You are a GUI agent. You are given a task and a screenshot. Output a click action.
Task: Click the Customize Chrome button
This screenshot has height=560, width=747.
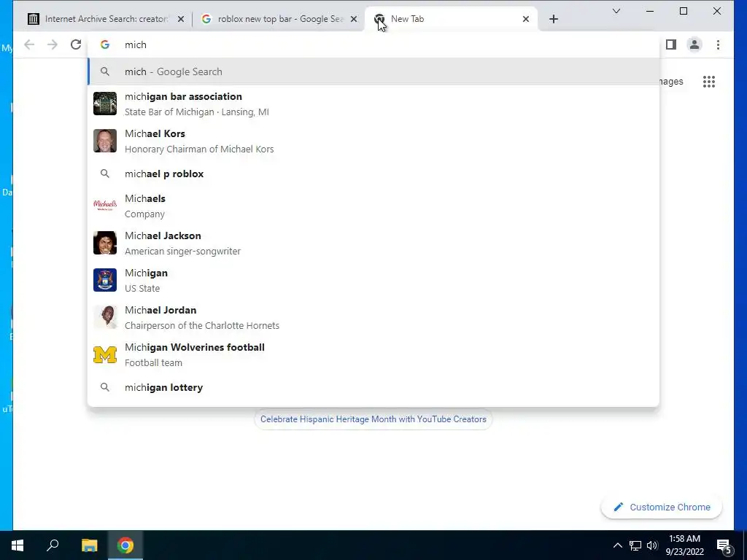point(661,507)
